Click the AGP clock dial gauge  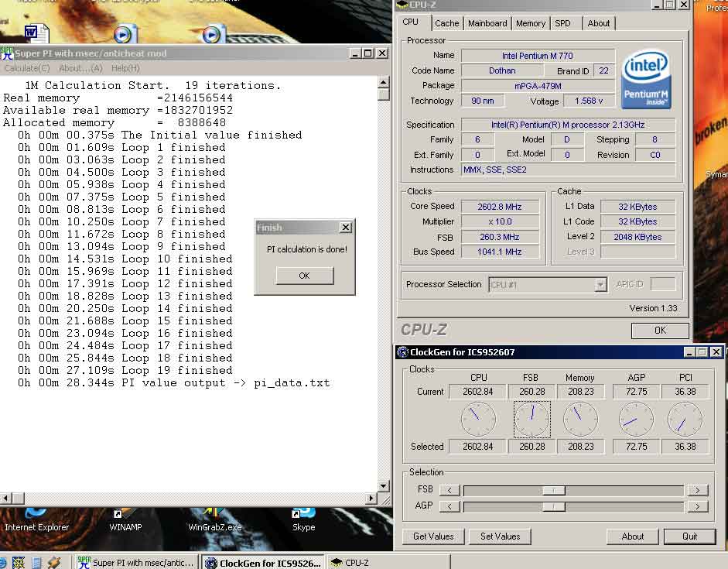(x=636, y=420)
